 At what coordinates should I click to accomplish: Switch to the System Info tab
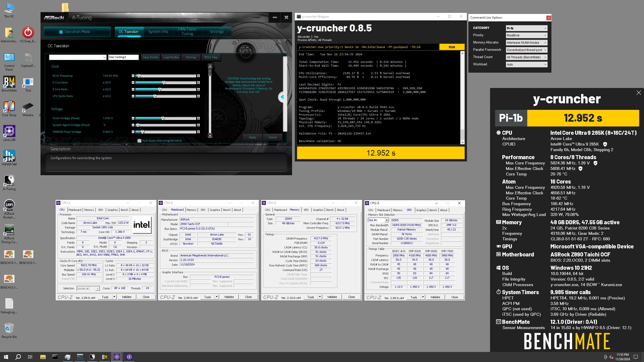tap(158, 32)
